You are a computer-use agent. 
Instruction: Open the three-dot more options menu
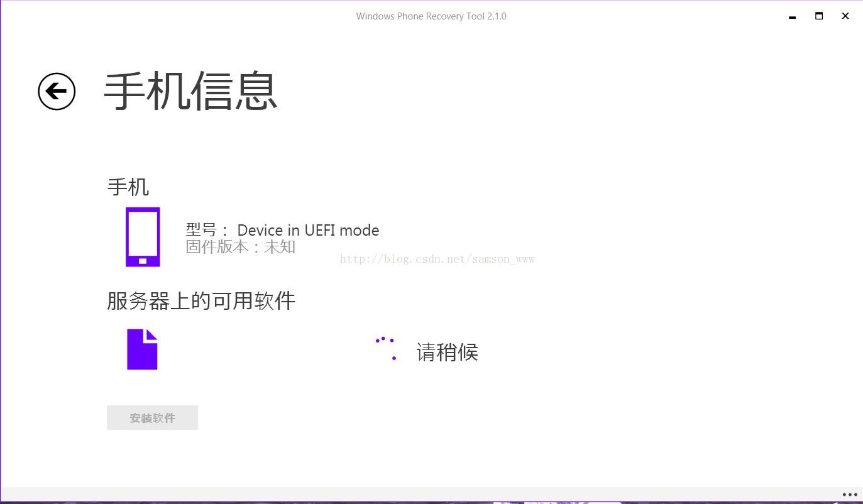point(849,495)
